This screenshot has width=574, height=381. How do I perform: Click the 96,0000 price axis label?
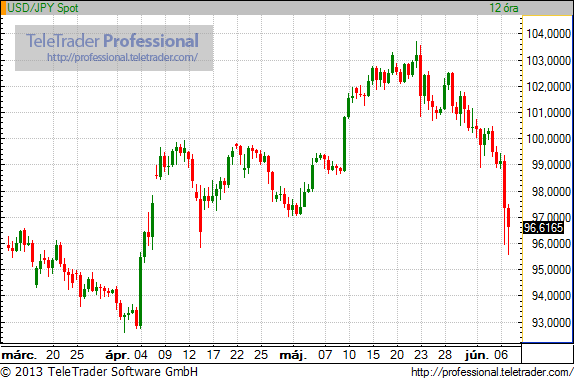pyautogui.click(x=551, y=243)
